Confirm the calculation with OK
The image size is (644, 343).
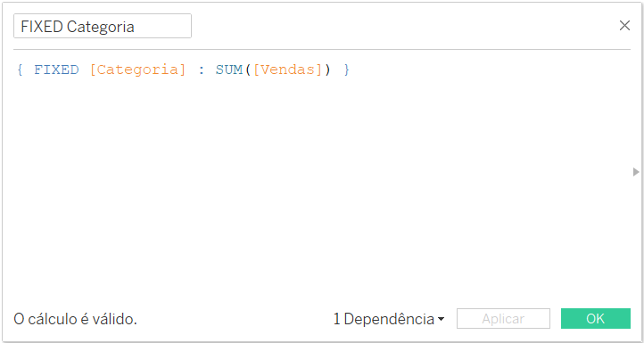click(596, 319)
